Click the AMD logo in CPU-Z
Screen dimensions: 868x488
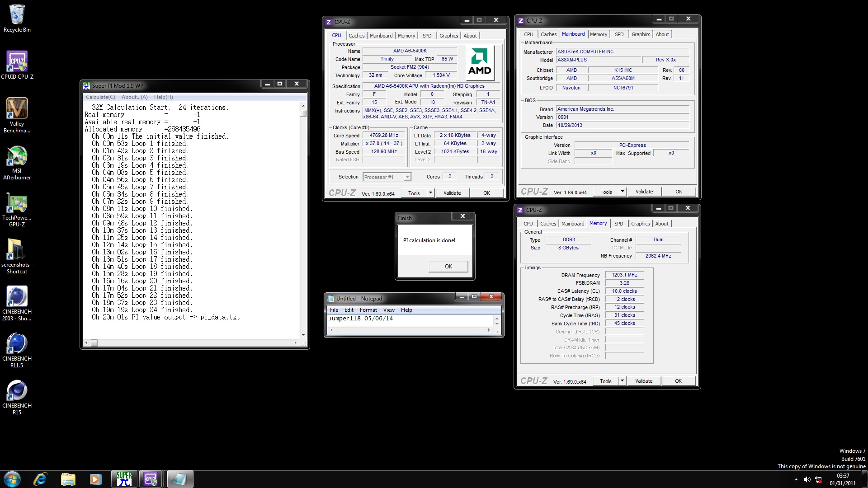479,62
